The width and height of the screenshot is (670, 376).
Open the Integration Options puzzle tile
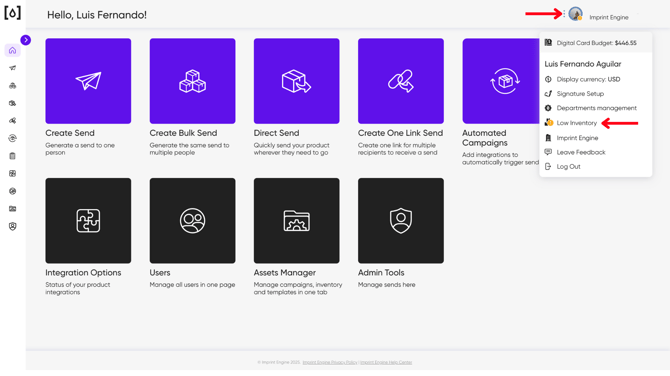click(88, 220)
